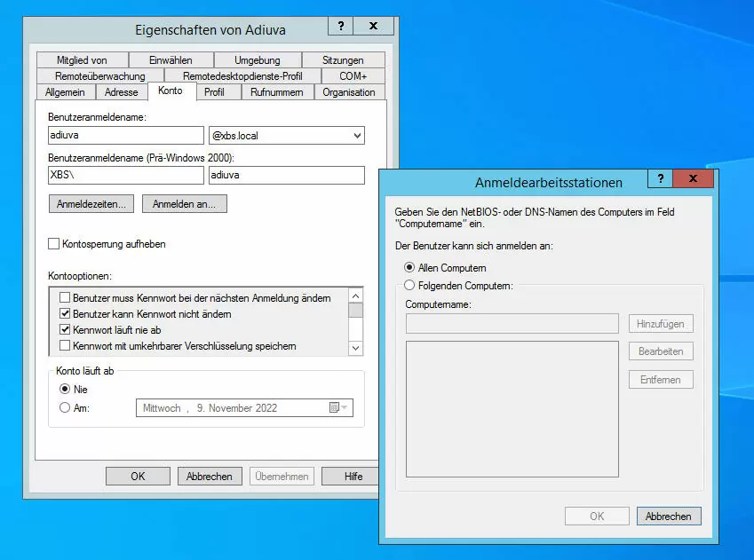Open calendar picker icon in date field
754x560 pixels.
click(x=334, y=408)
